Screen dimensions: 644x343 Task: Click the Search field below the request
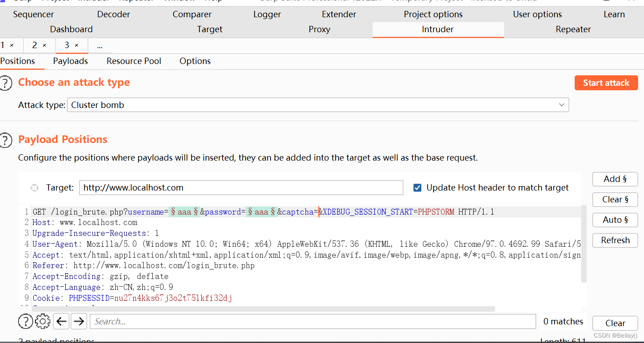pyautogui.click(x=313, y=322)
